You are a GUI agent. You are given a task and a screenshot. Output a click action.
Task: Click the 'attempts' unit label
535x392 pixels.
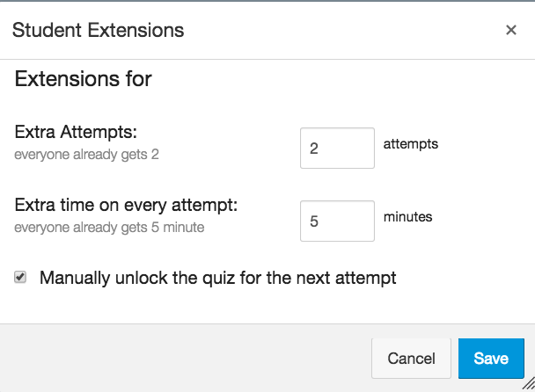[x=411, y=143]
